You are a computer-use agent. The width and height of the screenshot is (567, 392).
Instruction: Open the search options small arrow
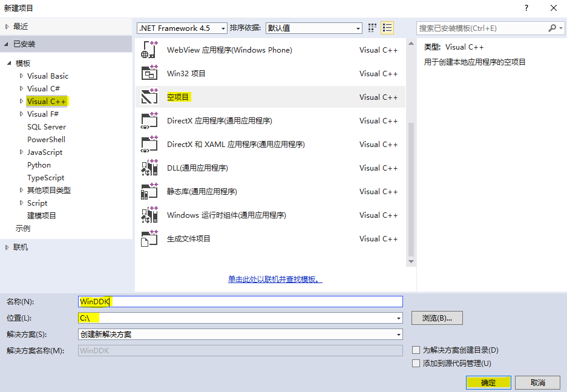[561, 28]
